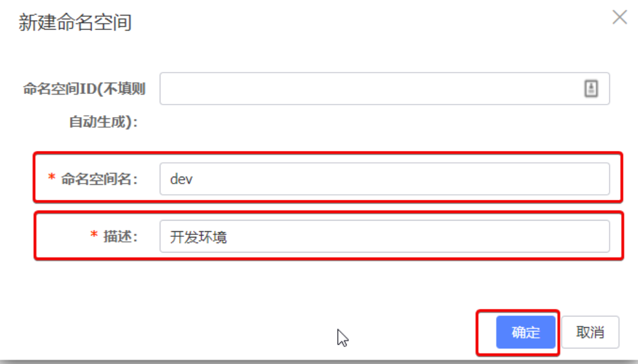Screen dimensions: 638x364
Task: Click on the word dev in the name field
Action: (181, 179)
